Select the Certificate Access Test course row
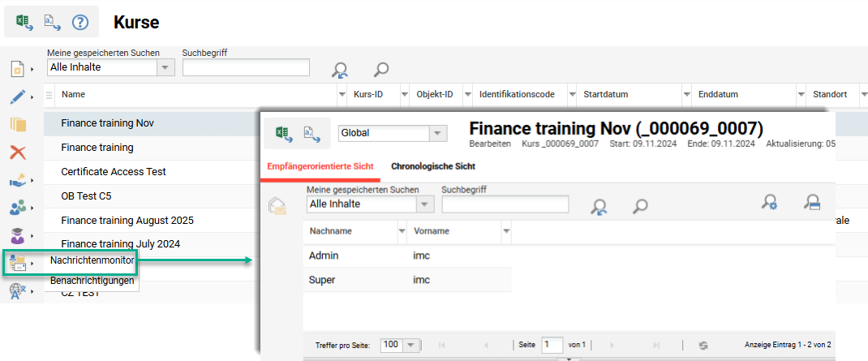Image resolution: width=868 pixels, height=361 pixels. click(x=114, y=172)
